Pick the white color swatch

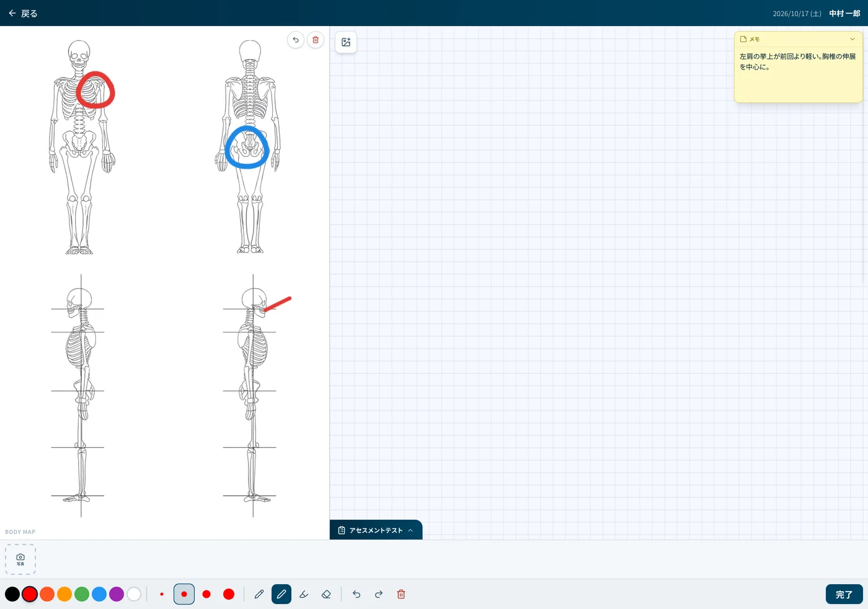(x=134, y=594)
